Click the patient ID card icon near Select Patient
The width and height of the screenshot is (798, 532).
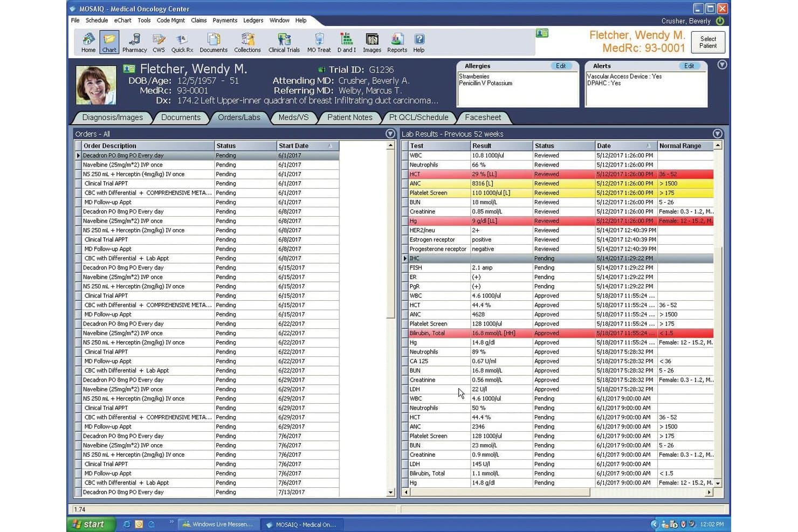pyautogui.click(x=542, y=33)
